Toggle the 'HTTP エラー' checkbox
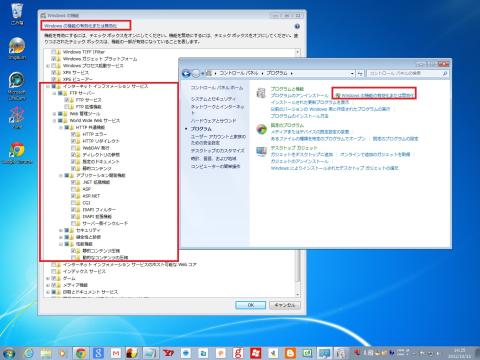 pyautogui.click(x=73, y=134)
